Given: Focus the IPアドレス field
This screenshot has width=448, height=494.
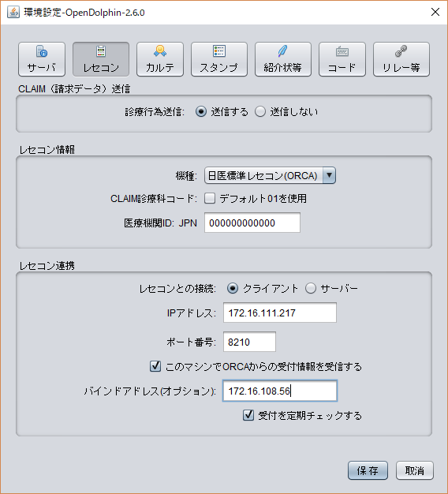Looking at the screenshot, I should (x=280, y=312).
